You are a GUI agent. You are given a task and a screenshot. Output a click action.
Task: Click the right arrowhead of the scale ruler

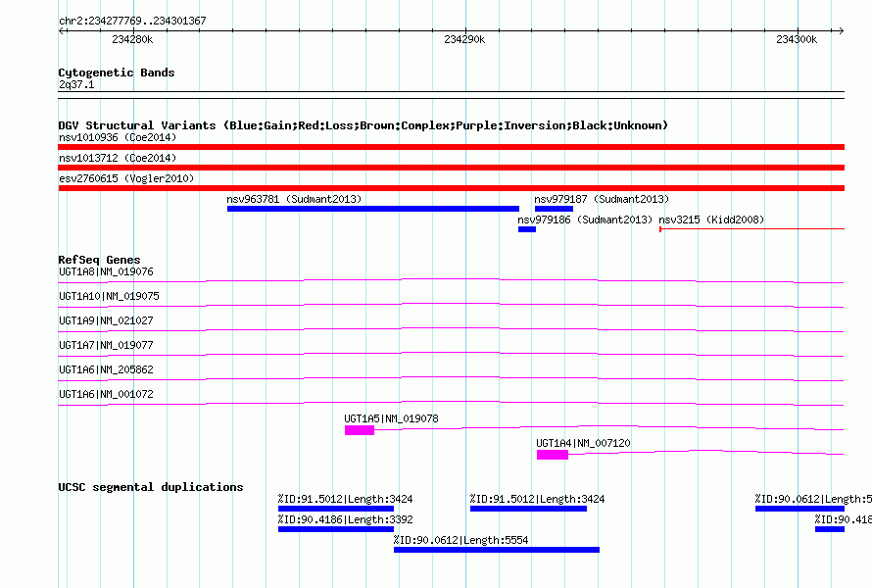tap(841, 31)
